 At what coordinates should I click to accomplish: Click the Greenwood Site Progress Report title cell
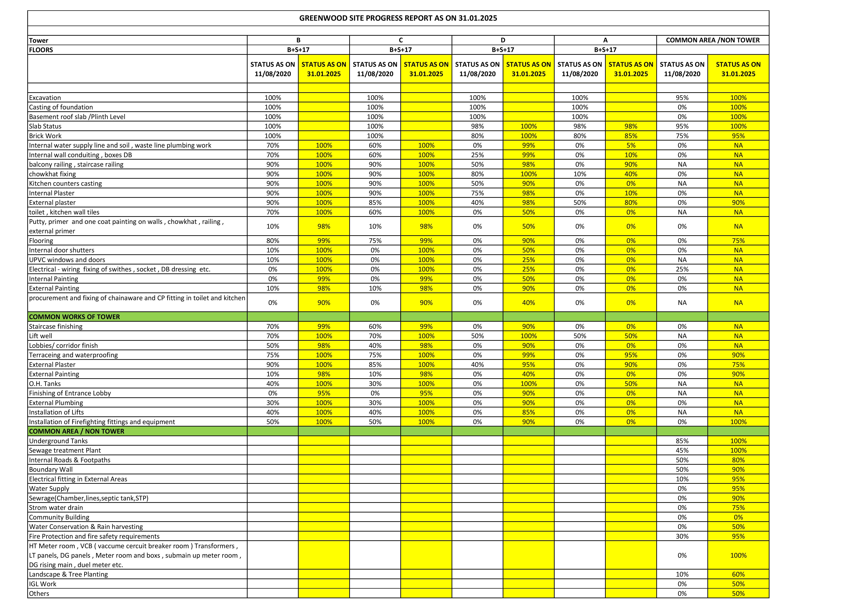[x=398, y=18]
